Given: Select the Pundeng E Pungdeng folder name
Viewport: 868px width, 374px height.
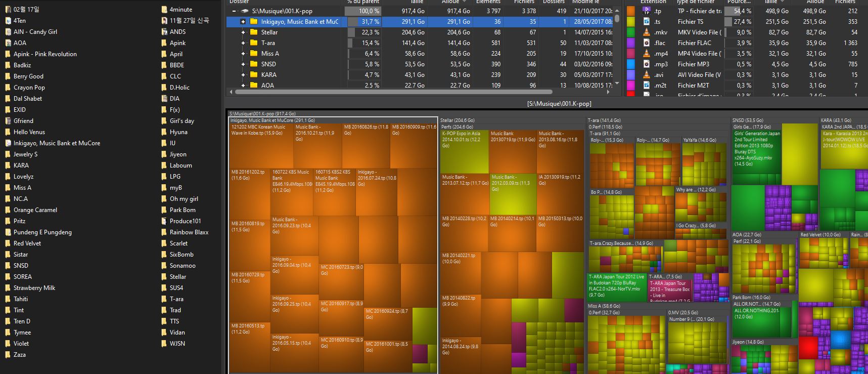Looking at the screenshot, I should coord(42,232).
